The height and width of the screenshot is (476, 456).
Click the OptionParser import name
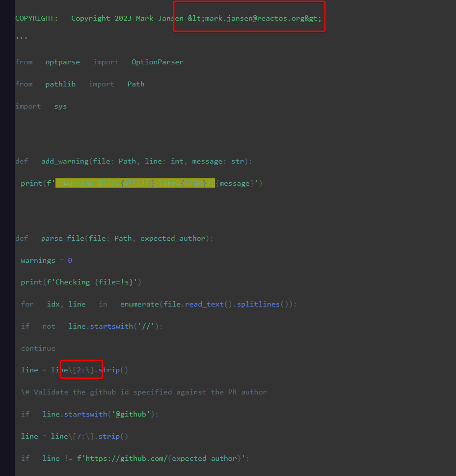[157, 61]
